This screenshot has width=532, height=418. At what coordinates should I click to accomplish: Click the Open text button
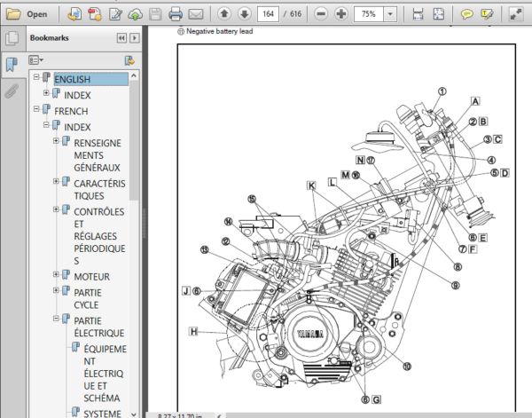(x=36, y=14)
